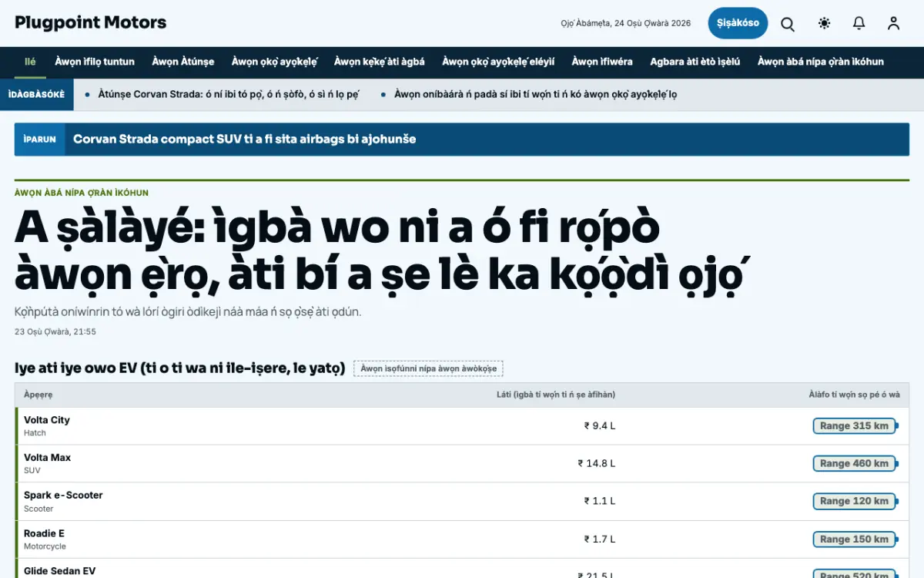The height and width of the screenshot is (578, 924).
Task: Click the Kọ̀ǹpútà oníwínrín article subtitle
Action: click(188, 312)
